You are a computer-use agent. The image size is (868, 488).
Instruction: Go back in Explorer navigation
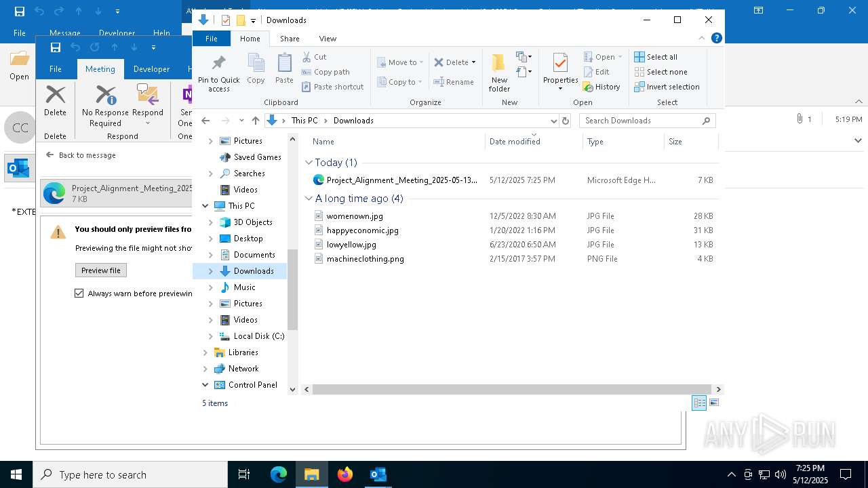[206, 121]
